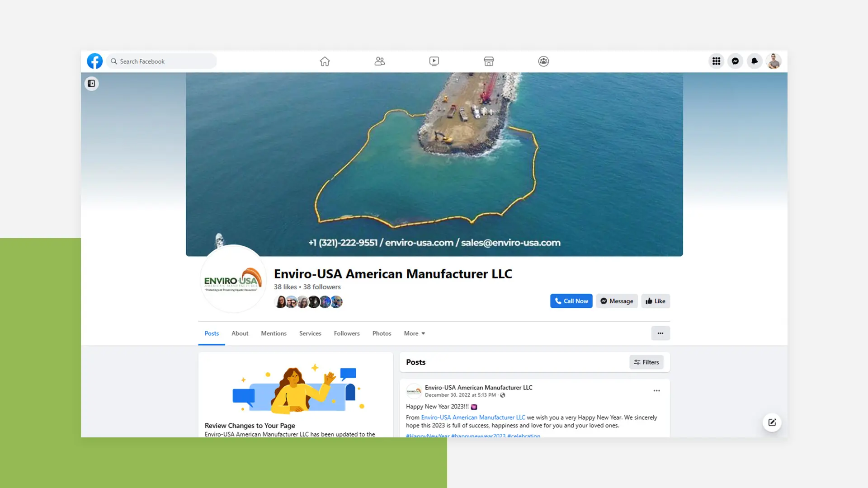Image resolution: width=868 pixels, height=488 pixels.
Task: Open the Watch video icon
Action: (x=434, y=61)
